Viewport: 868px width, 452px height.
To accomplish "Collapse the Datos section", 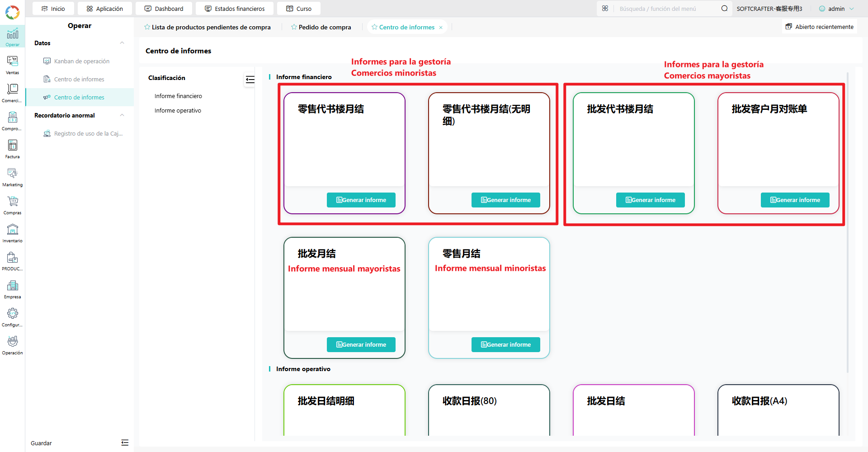I will point(122,43).
